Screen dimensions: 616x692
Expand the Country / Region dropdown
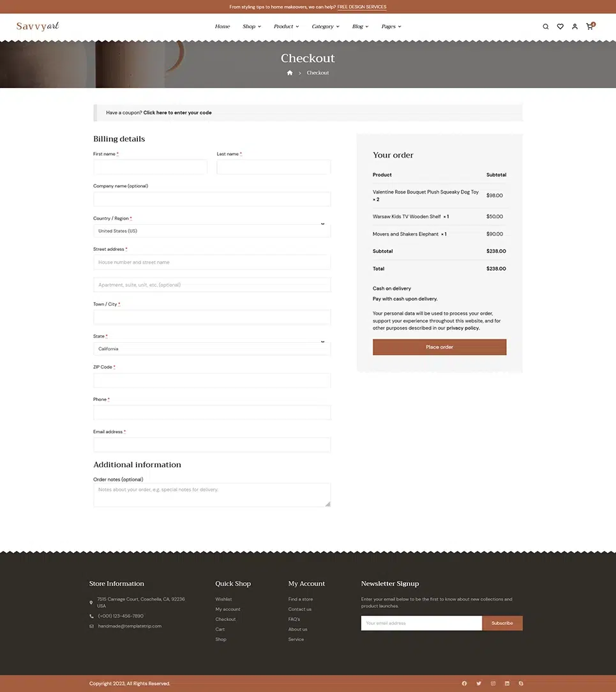tap(212, 230)
